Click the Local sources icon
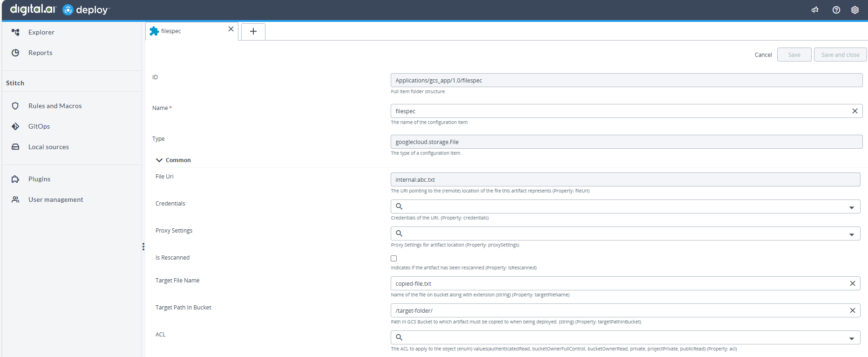 pos(15,147)
